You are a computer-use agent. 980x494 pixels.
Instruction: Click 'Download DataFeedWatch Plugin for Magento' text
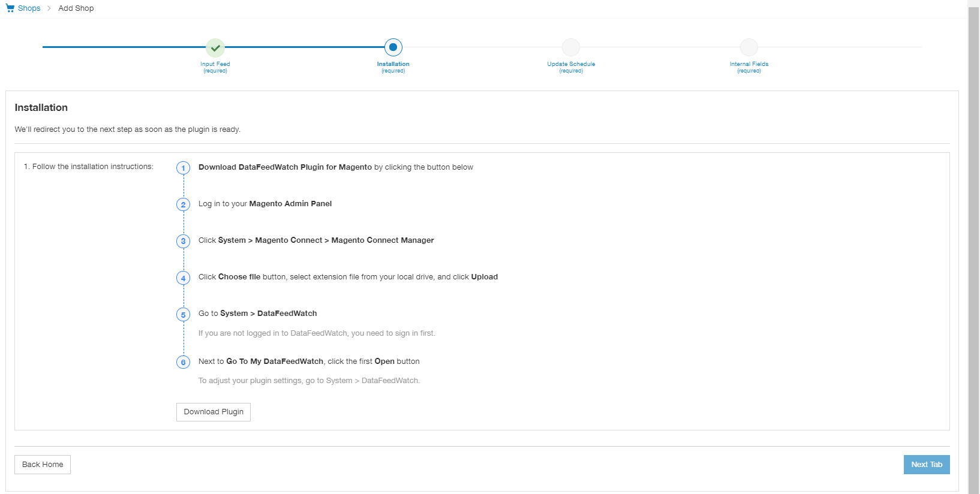click(285, 167)
